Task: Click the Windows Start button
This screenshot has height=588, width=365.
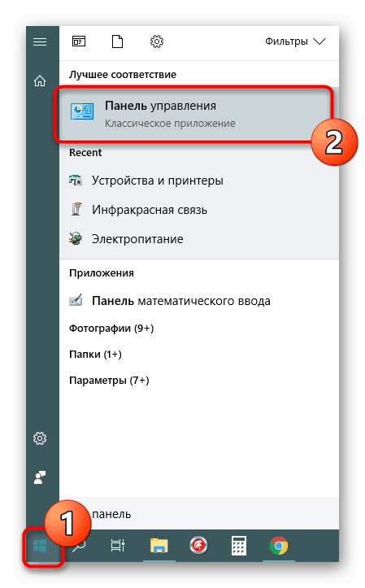Action: (x=40, y=546)
